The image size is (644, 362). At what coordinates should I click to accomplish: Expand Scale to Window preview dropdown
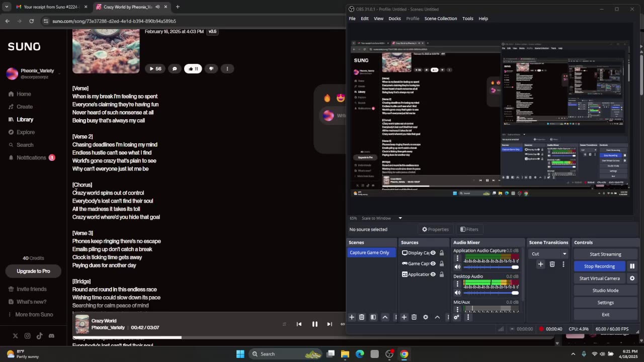400,218
